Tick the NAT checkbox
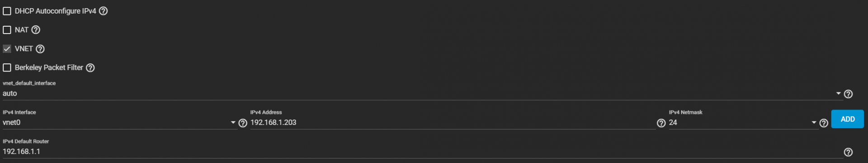Viewport: 868px width, 163px height. click(x=7, y=30)
